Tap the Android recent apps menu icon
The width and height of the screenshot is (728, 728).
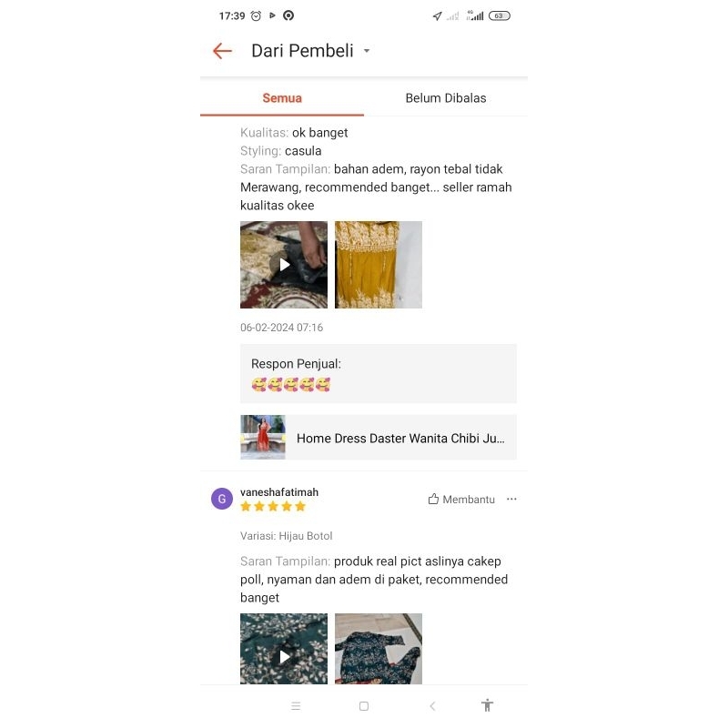click(x=296, y=706)
